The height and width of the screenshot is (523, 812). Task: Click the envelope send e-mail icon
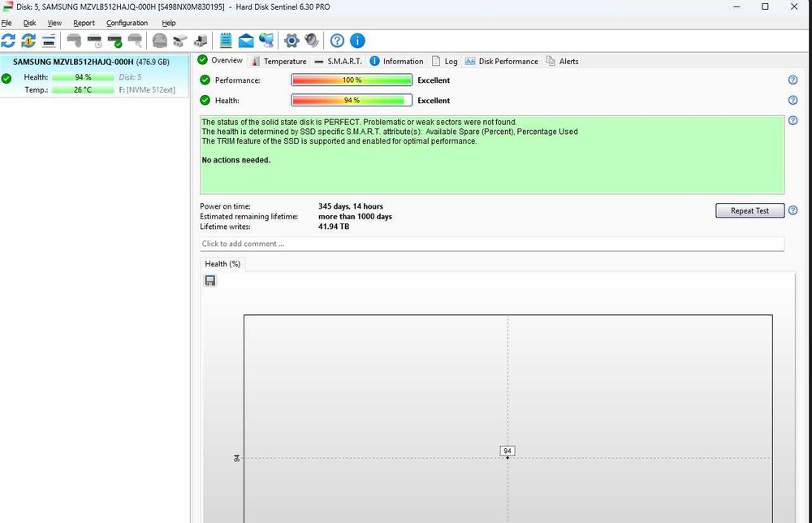246,41
